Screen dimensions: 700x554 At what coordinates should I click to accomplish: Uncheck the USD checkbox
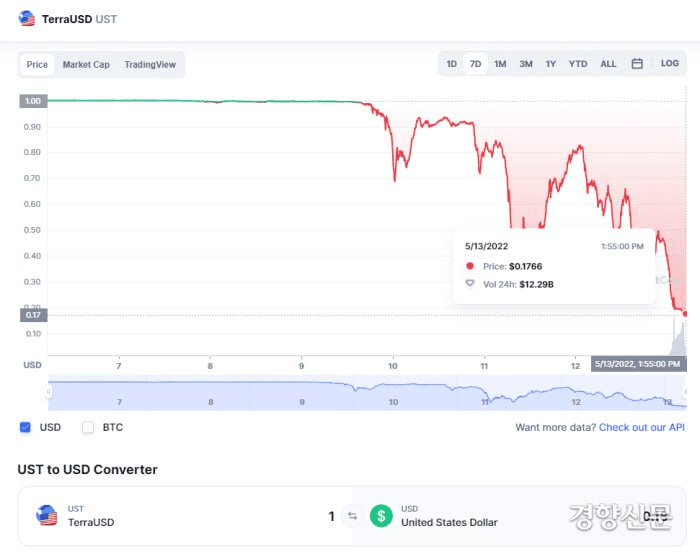(x=25, y=427)
